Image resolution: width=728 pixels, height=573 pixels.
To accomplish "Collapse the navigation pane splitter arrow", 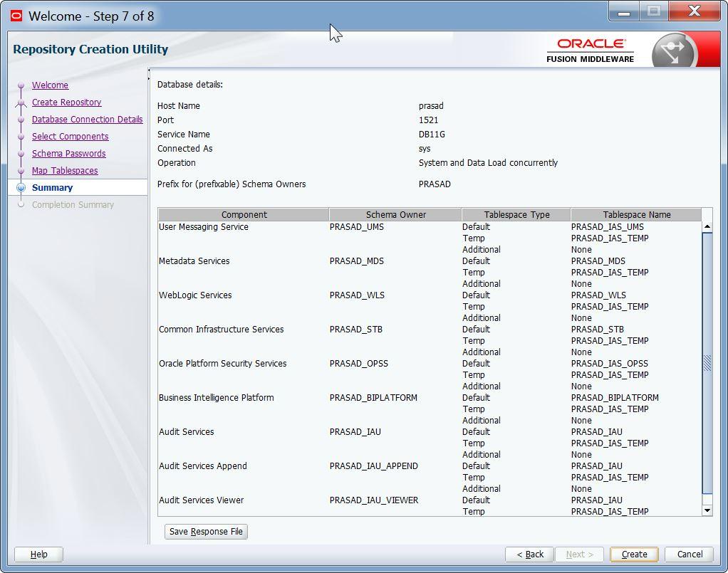I will point(149,70).
